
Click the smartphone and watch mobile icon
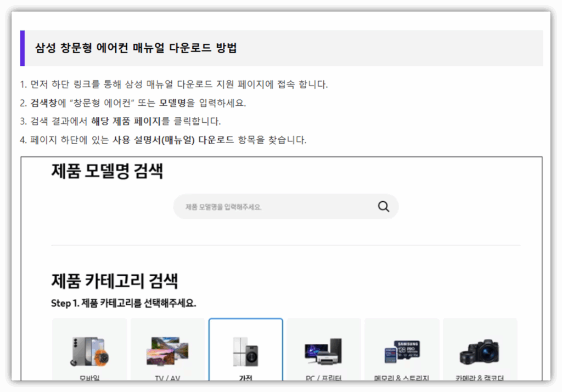[89, 351]
